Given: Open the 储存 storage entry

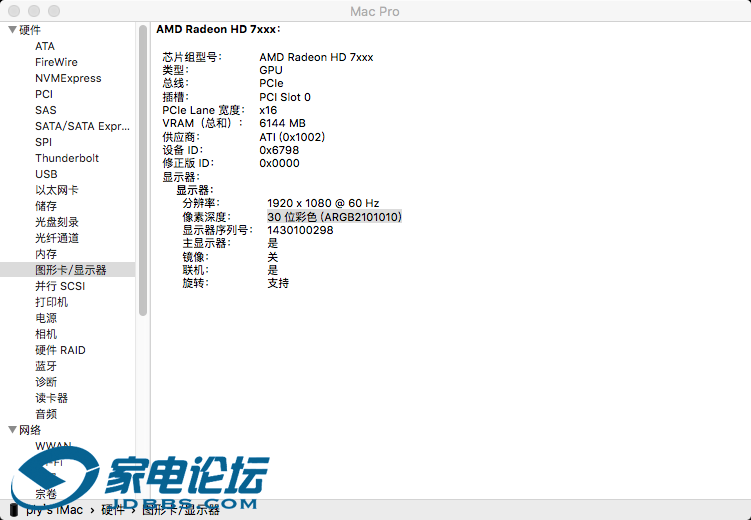Looking at the screenshot, I should point(46,206).
